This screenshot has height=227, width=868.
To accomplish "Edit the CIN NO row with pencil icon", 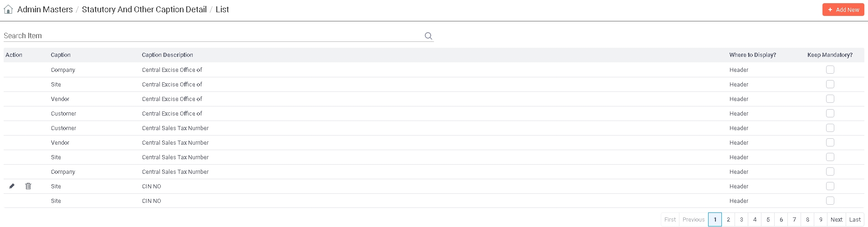I will point(12,186).
